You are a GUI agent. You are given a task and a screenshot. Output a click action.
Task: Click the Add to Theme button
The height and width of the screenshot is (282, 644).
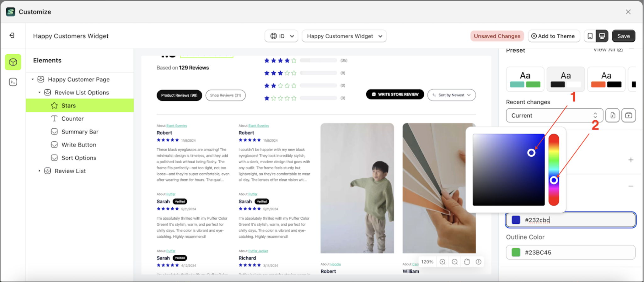[x=553, y=36]
